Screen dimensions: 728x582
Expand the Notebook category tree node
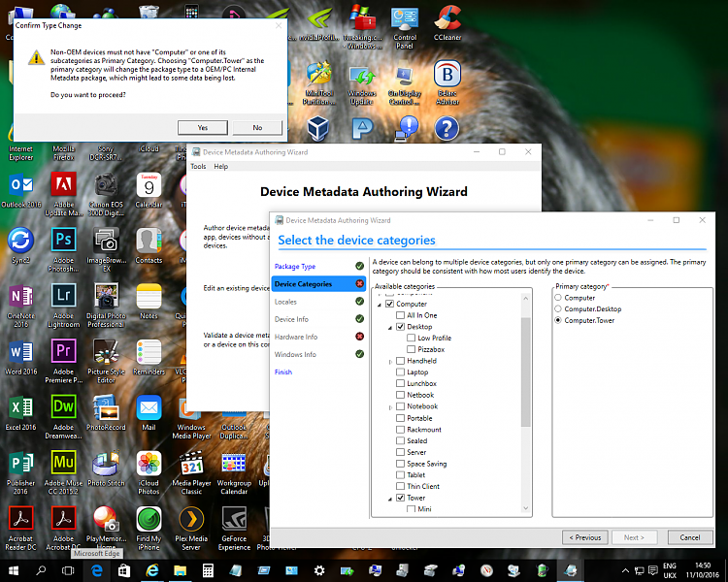point(390,406)
